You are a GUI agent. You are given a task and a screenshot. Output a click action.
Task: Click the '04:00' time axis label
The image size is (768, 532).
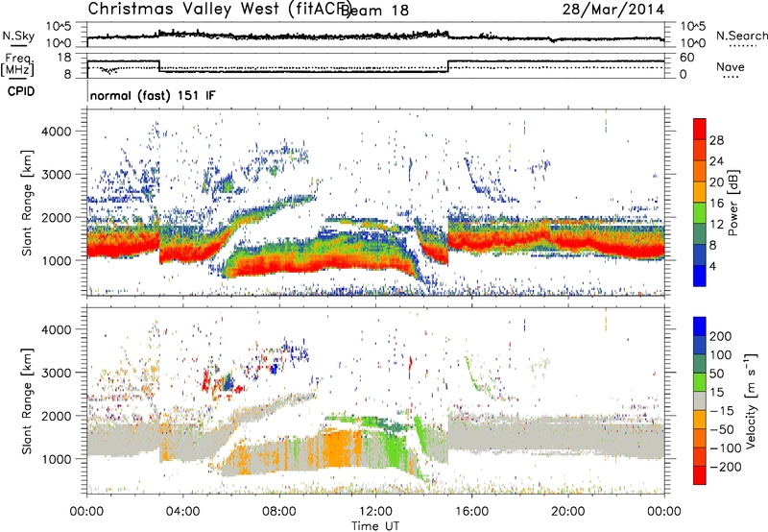click(183, 512)
